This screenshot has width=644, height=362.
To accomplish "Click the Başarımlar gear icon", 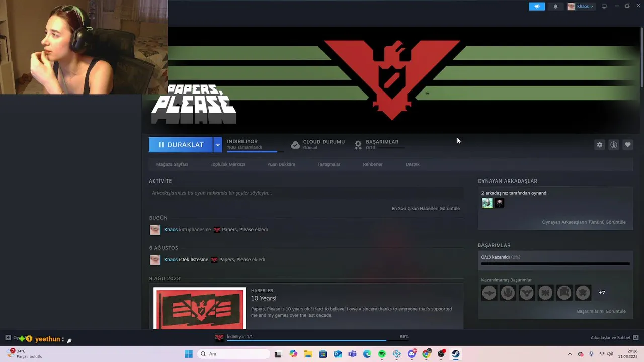I will [x=358, y=145].
